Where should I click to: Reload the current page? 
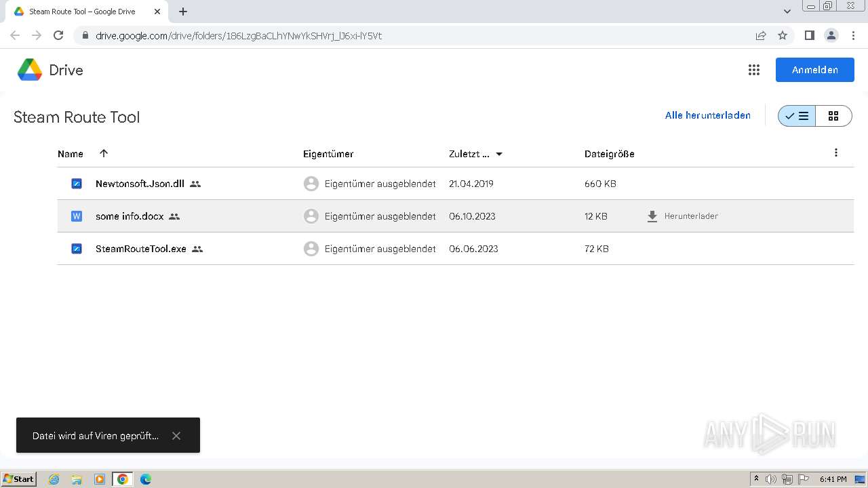pyautogui.click(x=58, y=35)
